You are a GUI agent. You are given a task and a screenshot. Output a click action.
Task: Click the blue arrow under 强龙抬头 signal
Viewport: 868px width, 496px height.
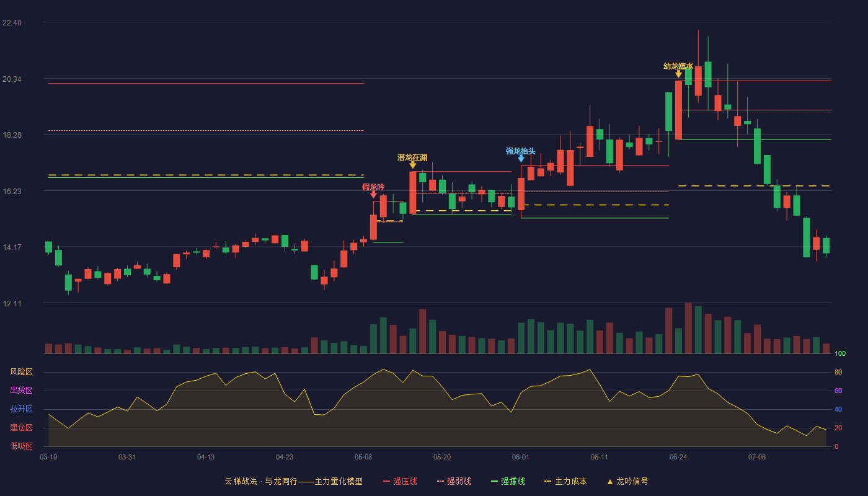pos(521,159)
